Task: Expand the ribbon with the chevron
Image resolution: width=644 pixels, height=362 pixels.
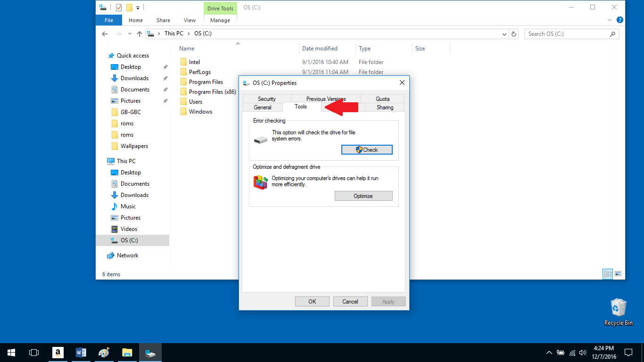Action: [x=611, y=20]
